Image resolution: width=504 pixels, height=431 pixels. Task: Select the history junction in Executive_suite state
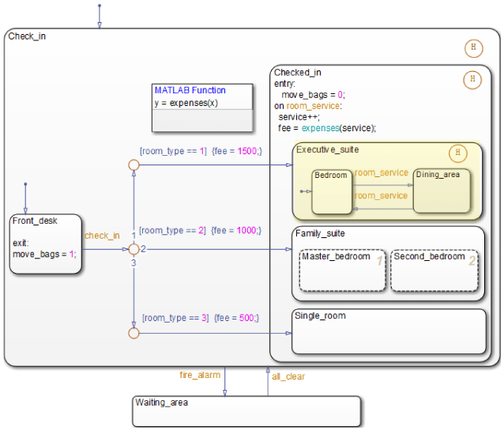pyautogui.click(x=457, y=153)
